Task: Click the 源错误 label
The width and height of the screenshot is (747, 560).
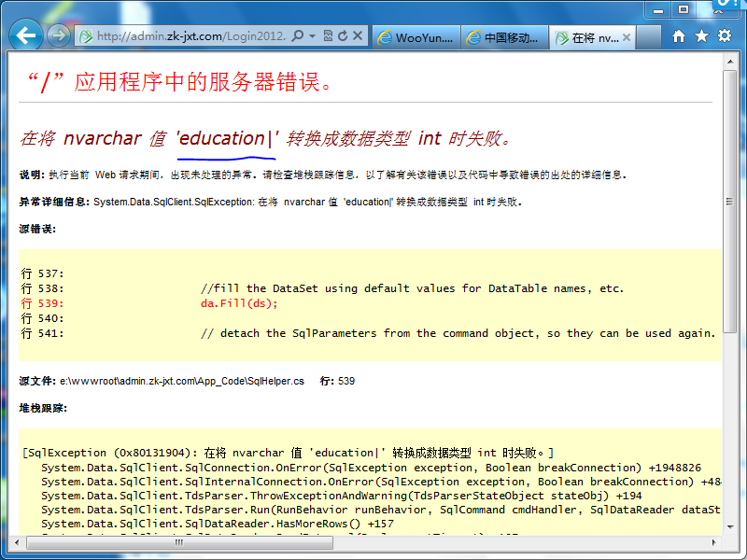Action: point(37,229)
